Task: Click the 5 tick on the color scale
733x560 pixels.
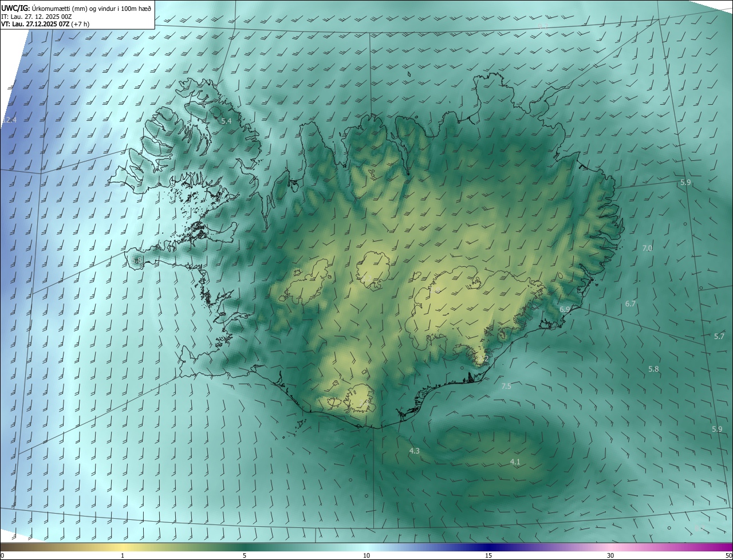Action: click(x=245, y=555)
